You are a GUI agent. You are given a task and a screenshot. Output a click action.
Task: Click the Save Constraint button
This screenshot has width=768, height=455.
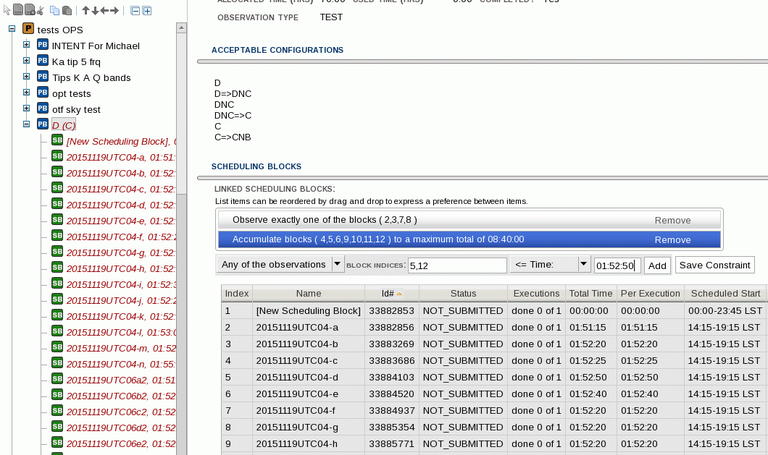pos(714,264)
